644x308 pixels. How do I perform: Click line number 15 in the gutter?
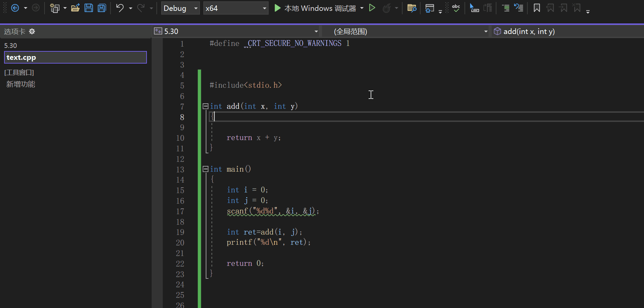(180, 190)
